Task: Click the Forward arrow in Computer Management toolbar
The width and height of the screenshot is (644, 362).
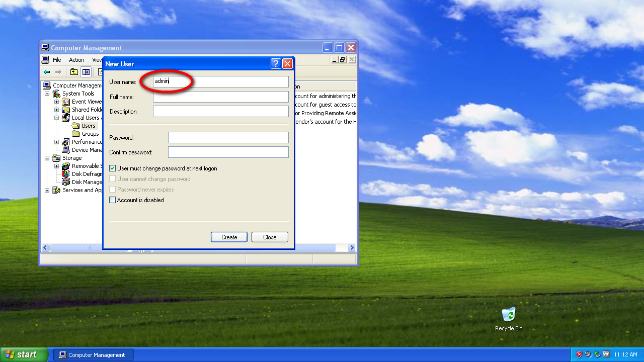Action: 58,72
